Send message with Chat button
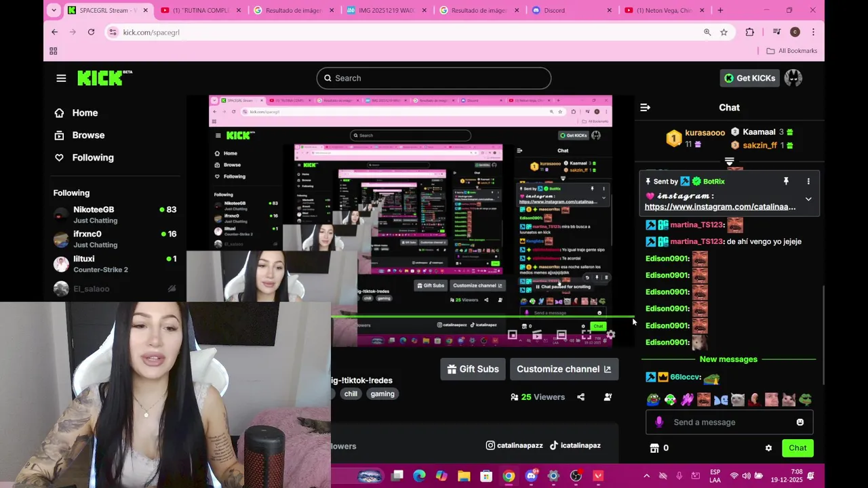Viewport: 868px width, 488px height. [797, 448]
